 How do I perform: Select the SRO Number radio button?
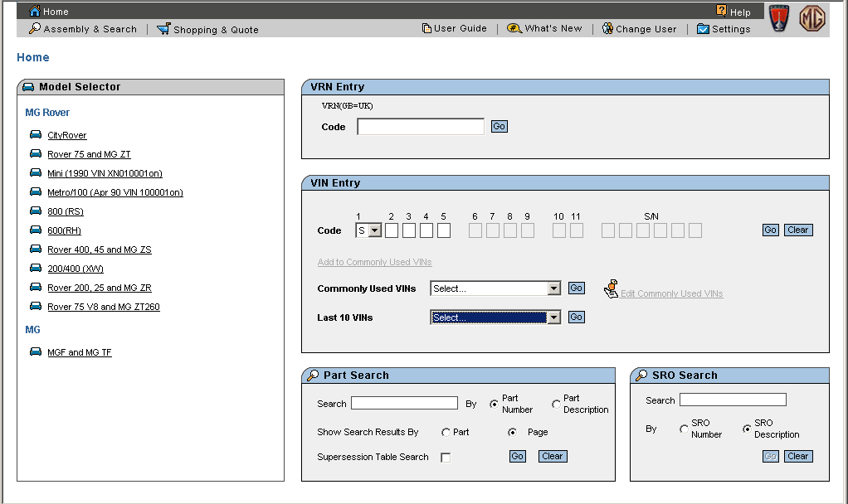[684, 429]
